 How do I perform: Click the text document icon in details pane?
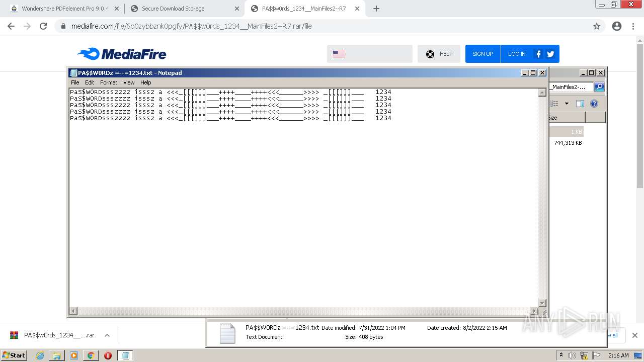pos(227,333)
